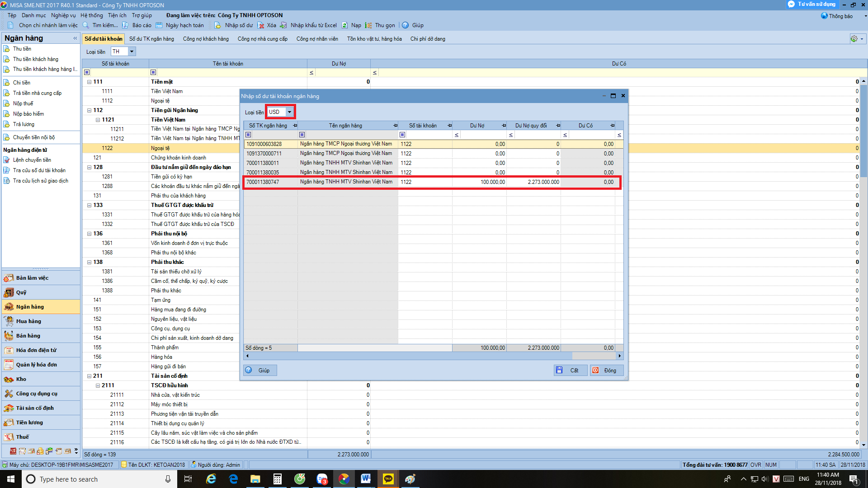The width and height of the screenshot is (868, 488).
Task: Switch to Công nợ khách hàng tab
Action: coord(206,39)
